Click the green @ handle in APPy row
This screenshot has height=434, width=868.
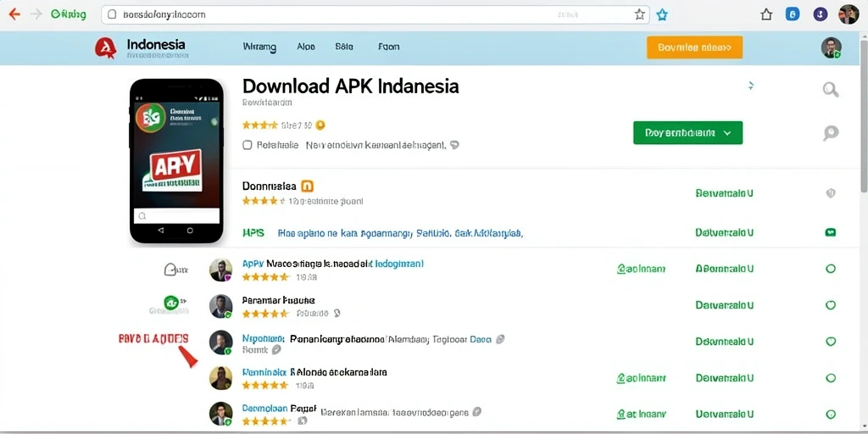641,269
